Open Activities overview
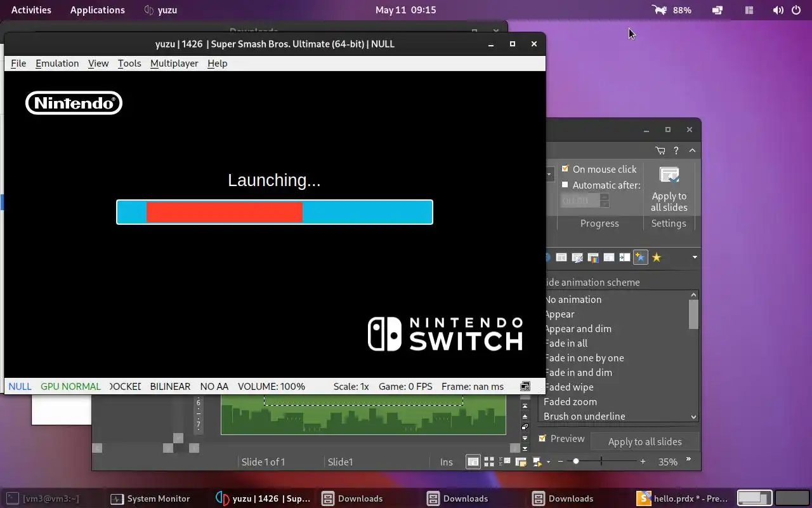Image resolution: width=812 pixels, height=508 pixels. (31, 10)
